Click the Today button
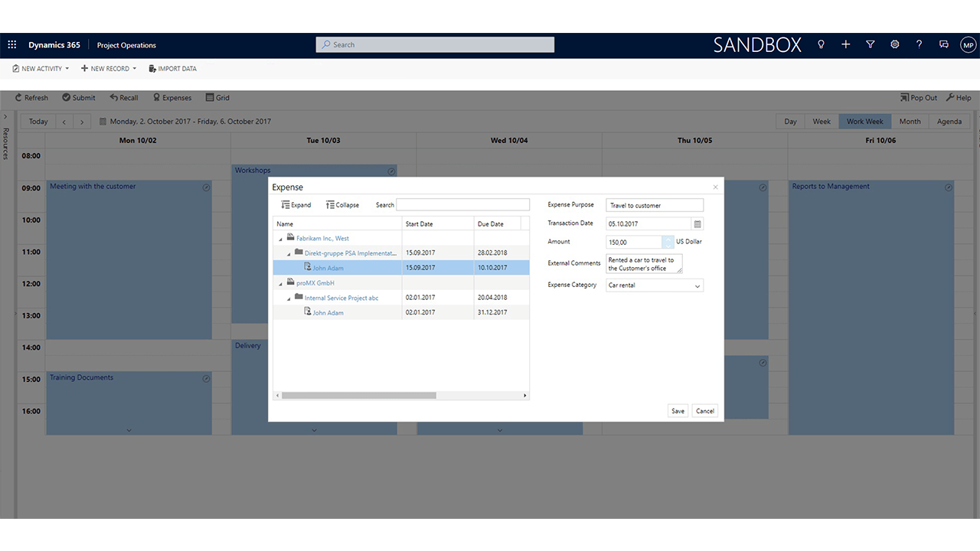Screen dimensions: 980x551 pos(38,122)
